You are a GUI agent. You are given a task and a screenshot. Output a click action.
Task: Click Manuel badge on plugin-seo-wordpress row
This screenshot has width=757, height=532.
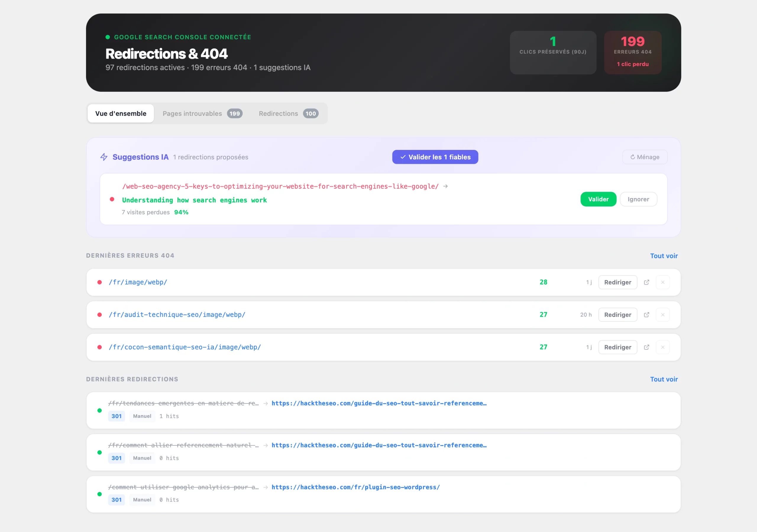pos(142,500)
